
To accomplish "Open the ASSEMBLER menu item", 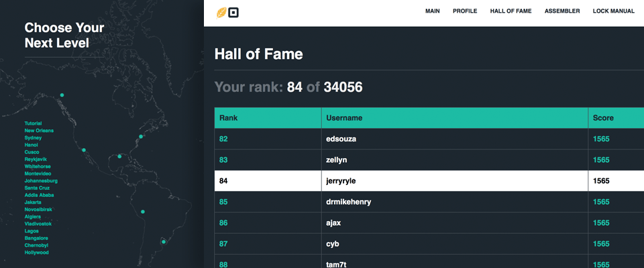I will tap(562, 11).
